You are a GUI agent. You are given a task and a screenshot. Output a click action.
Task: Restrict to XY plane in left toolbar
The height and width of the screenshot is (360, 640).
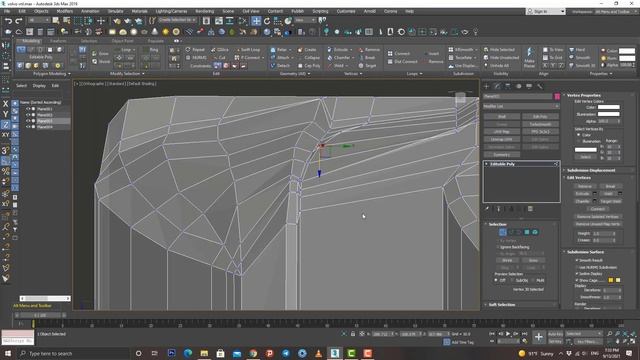(x=5, y=135)
